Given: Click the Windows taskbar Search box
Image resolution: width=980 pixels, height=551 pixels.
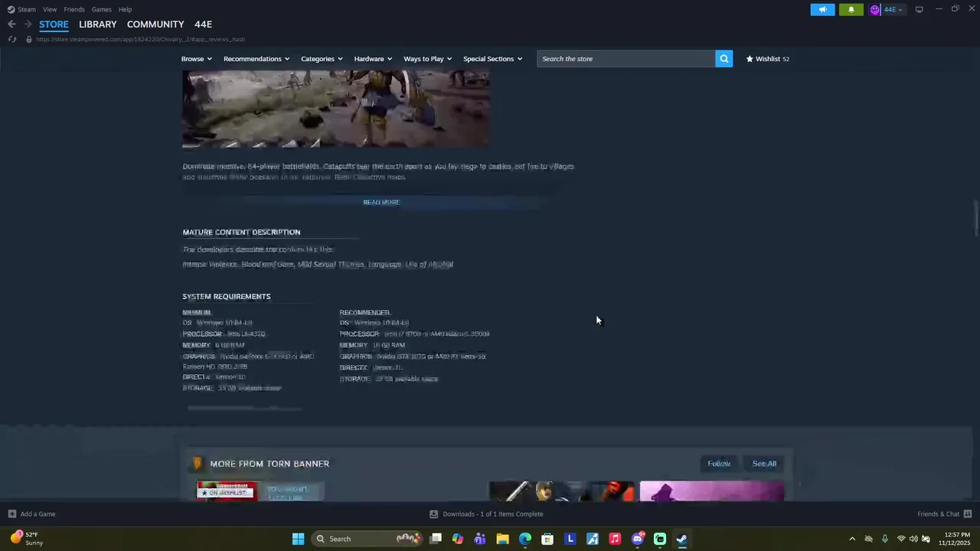Looking at the screenshot, I should tap(368, 539).
